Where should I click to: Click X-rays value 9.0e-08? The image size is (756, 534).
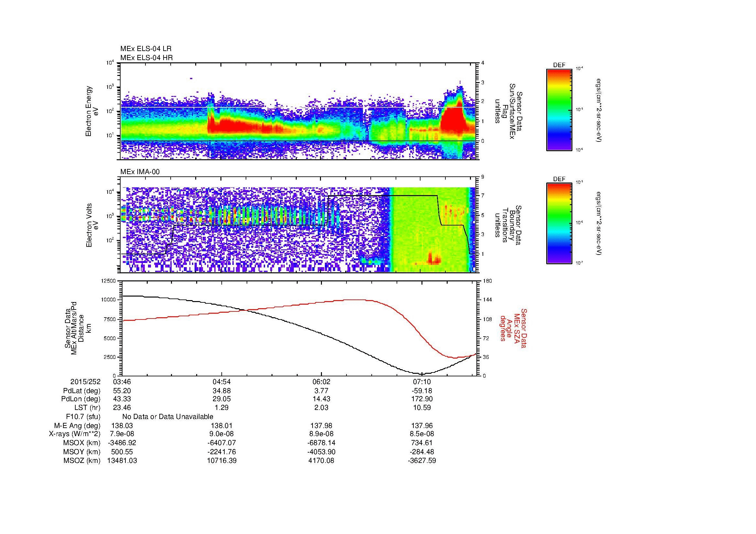(222, 434)
